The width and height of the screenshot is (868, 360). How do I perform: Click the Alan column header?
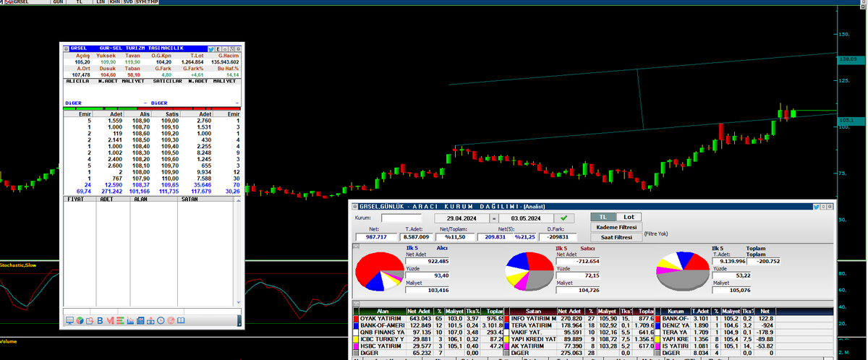click(x=383, y=312)
